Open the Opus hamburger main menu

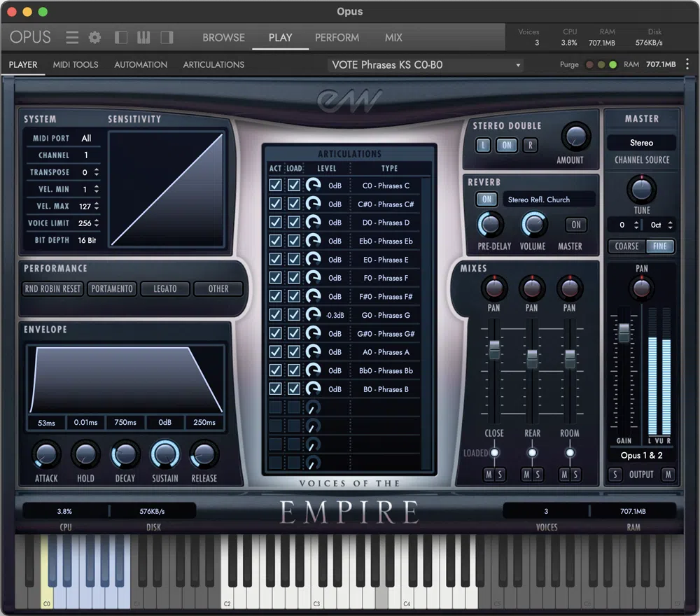(72, 37)
